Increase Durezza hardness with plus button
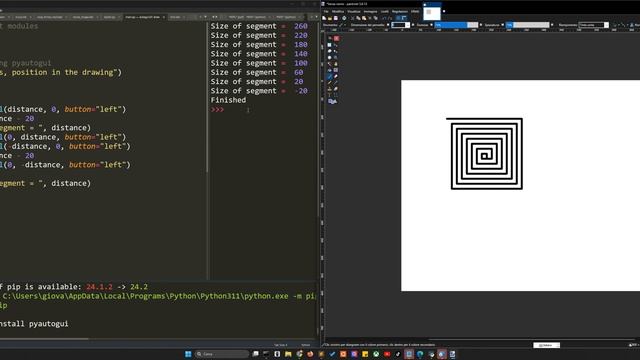Screen dimensions: 640x360 point(481,25)
